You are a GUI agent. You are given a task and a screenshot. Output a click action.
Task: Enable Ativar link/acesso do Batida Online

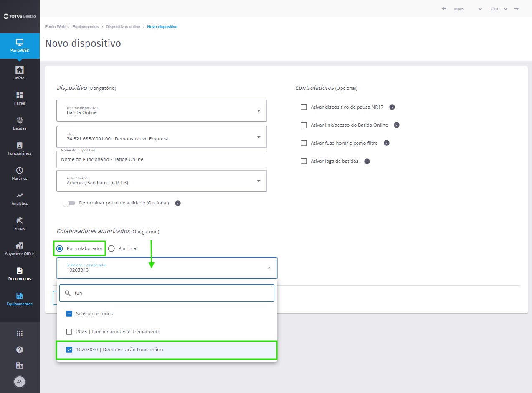click(304, 125)
